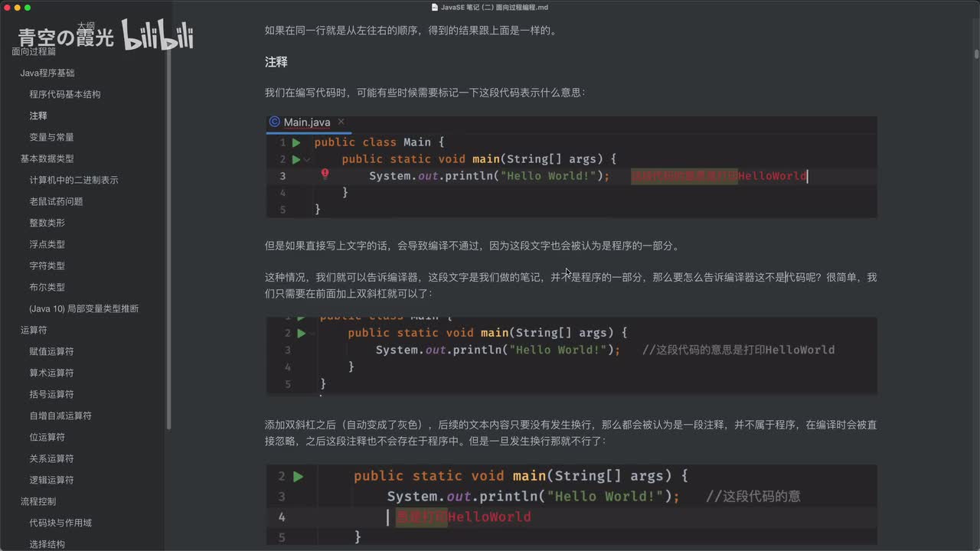Click the run arrow on line 2 of the third code block
The height and width of the screenshot is (551, 980).
[x=298, y=476]
